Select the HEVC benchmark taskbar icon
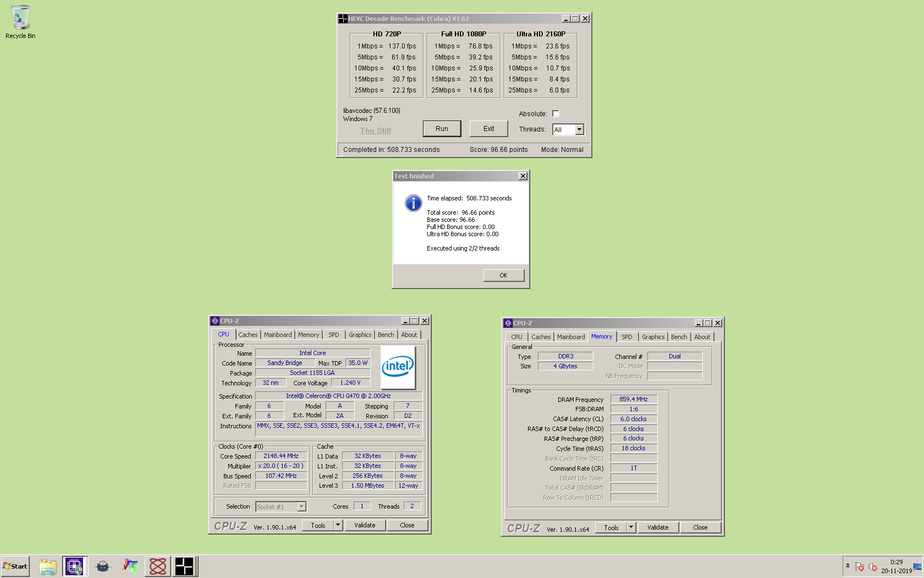The height and width of the screenshot is (578, 924). (x=184, y=566)
